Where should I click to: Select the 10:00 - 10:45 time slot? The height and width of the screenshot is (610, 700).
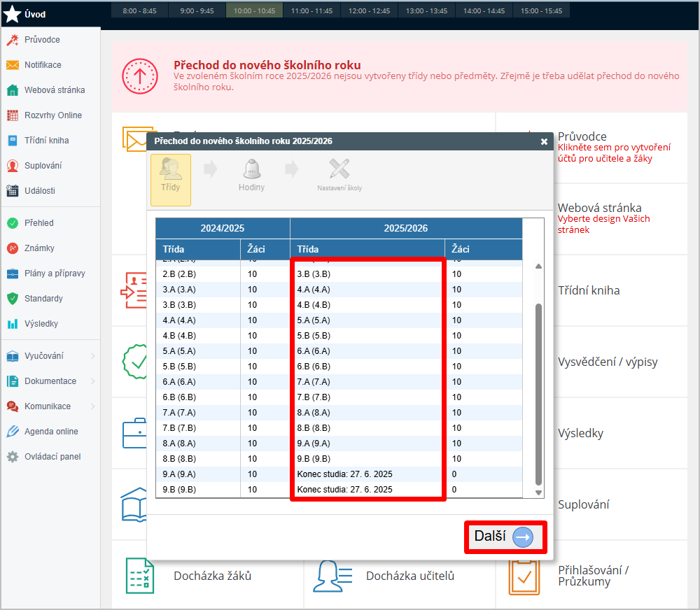[x=254, y=11]
